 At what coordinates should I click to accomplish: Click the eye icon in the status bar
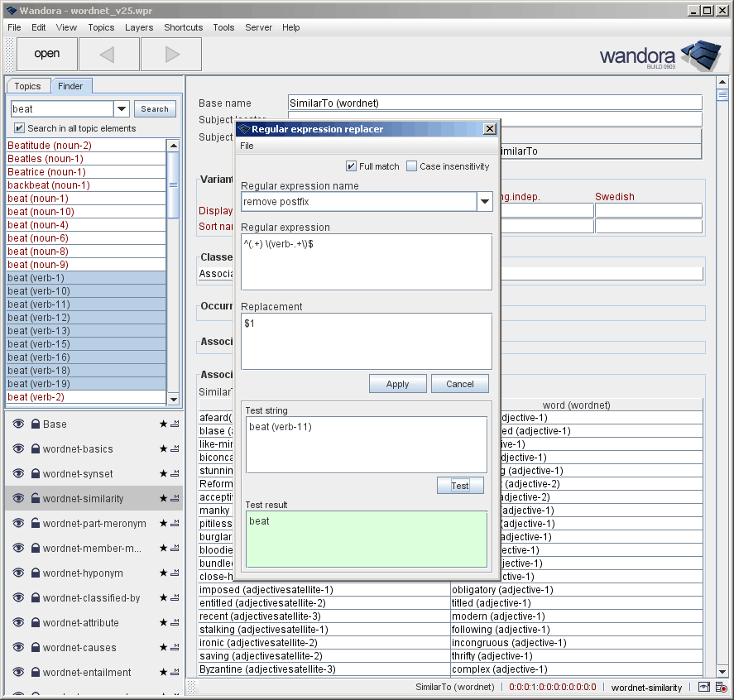(704, 687)
